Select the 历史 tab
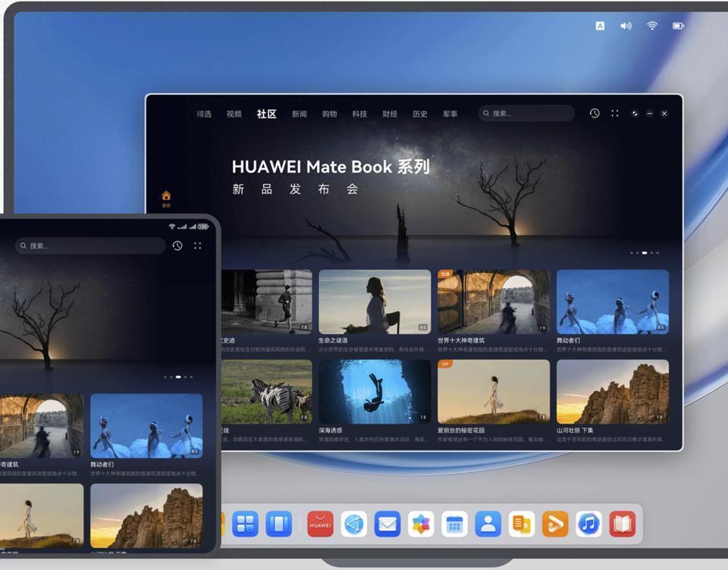The image size is (728, 570). tap(419, 114)
